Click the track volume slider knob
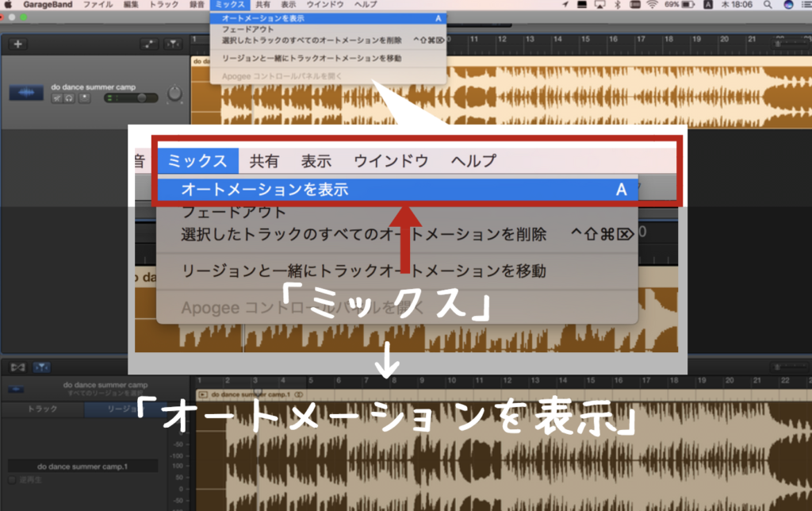The height and width of the screenshot is (511, 812). [141, 98]
